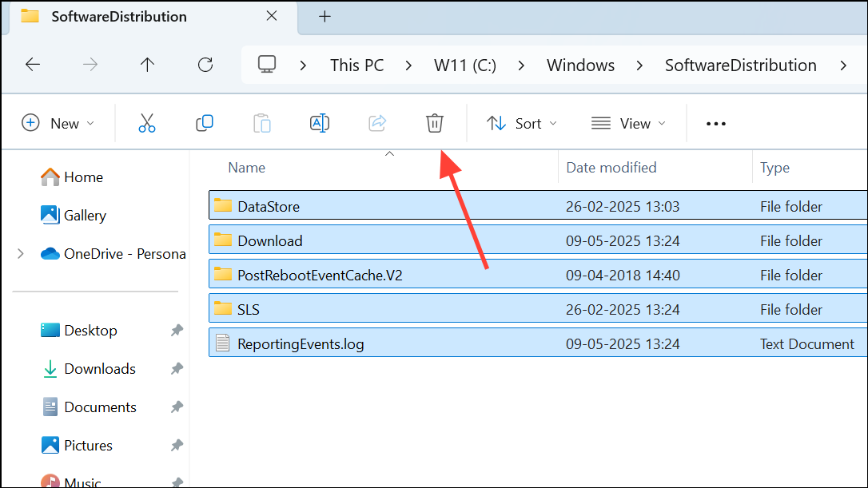Screen dimensions: 868x488
Task: Click the Copy icon
Action: tap(204, 123)
